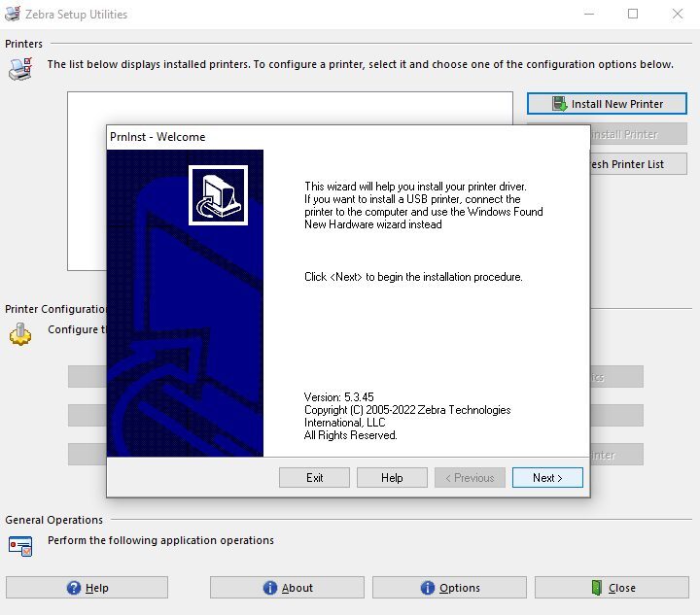This screenshot has width=700, height=615.
Task: Close the Zebra Setup Utilities window via X
Action: tap(678, 14)
